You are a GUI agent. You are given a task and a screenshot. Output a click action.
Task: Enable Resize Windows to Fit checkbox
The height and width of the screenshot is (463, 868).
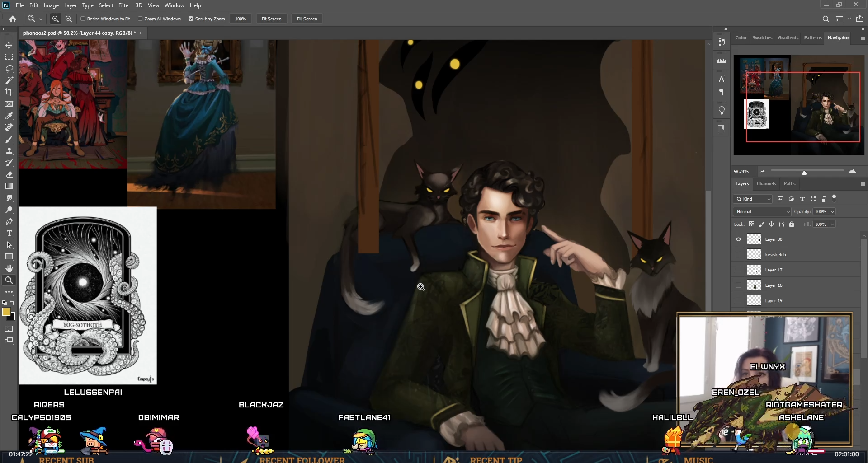[x=83, y=19]
